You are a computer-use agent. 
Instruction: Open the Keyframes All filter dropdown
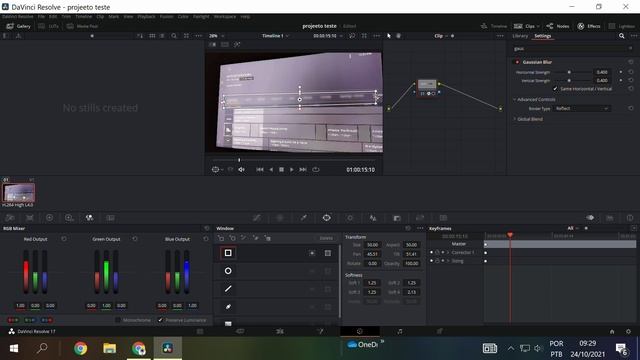coord(573,228)
